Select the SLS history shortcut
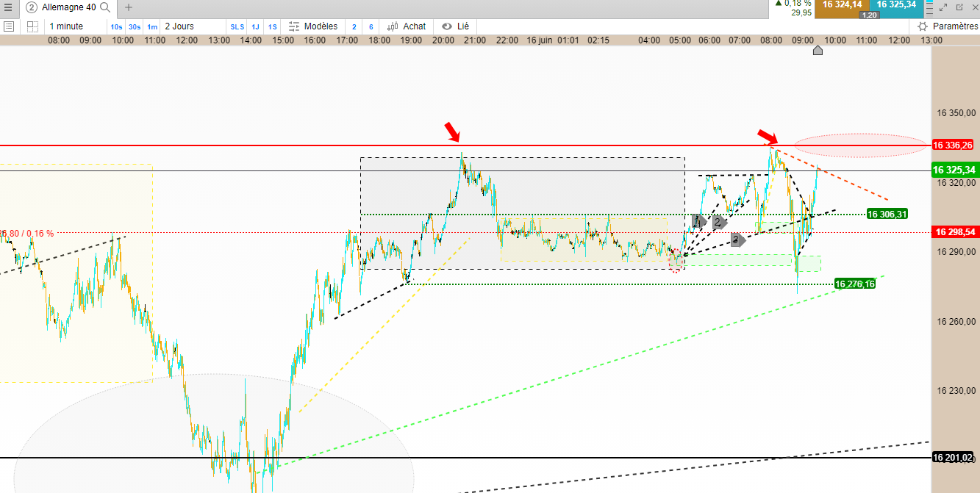 pyautogui.click(x=237, y=26)
